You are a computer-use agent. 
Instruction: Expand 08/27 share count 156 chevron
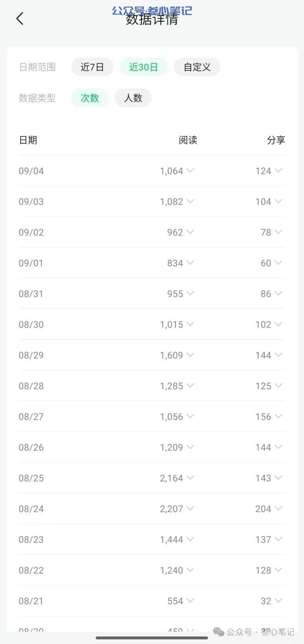[x=278, y=416]
